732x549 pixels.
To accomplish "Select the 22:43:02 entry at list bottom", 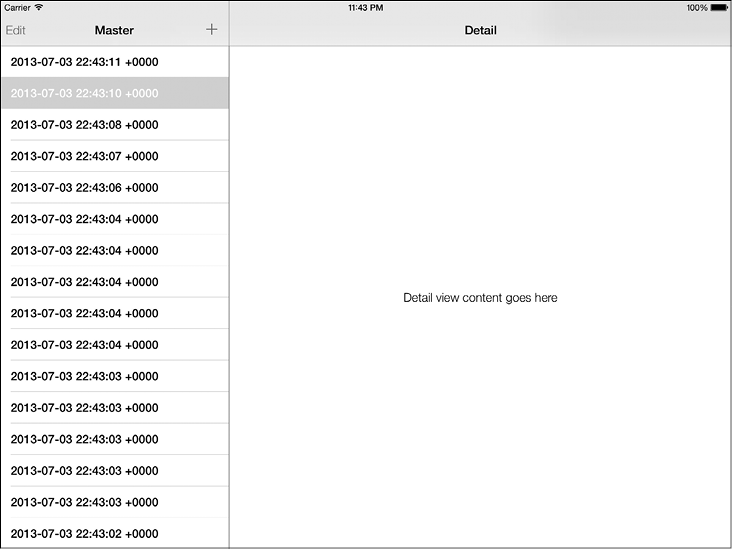I will [85, 533].
